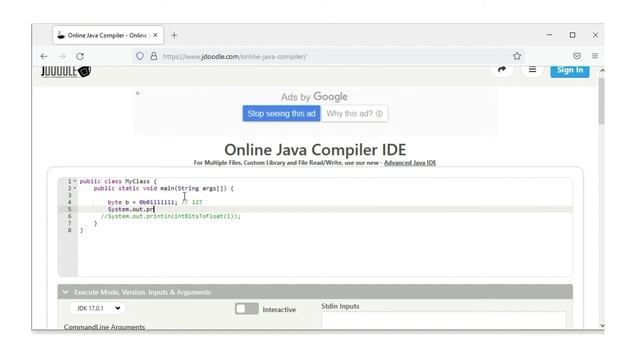Click Why this ad? button
This screenshot has height=360, width=640.
point(354,113)
